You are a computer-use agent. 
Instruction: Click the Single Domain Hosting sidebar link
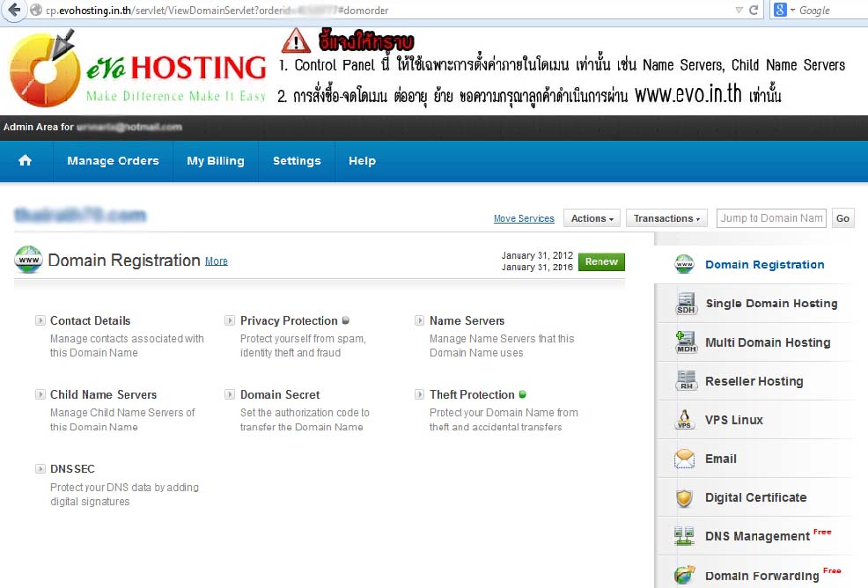pos(771,304)
